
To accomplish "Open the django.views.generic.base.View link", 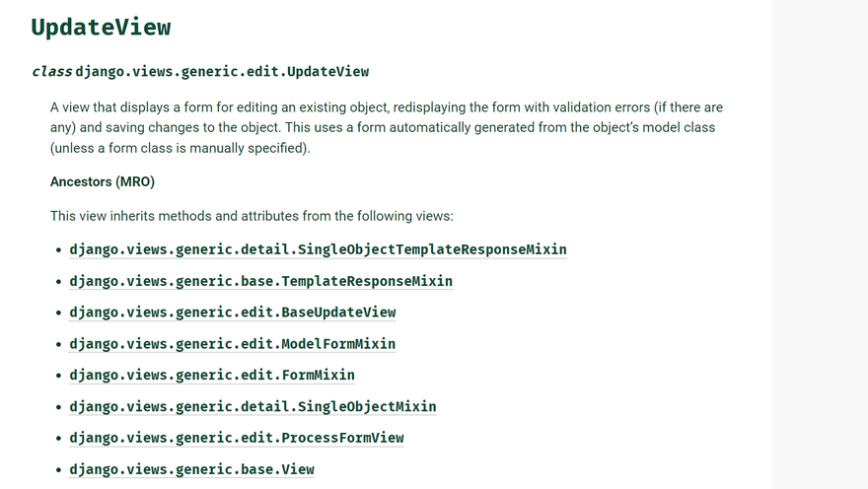I will (191, 469).
